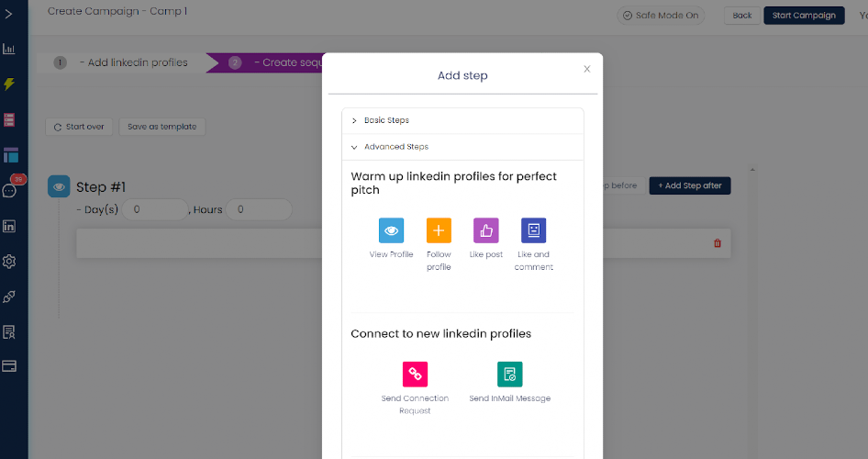Viewport: 868px width, 459px height.
Task: Go to Add linkedin profiles step tab
Action: coord(123,62)
